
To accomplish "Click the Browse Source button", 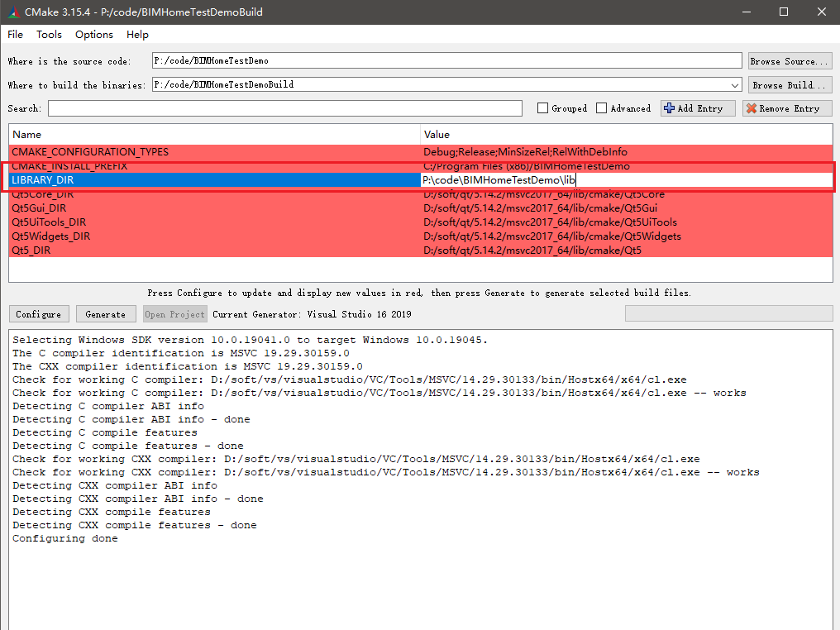I will 789,61.
